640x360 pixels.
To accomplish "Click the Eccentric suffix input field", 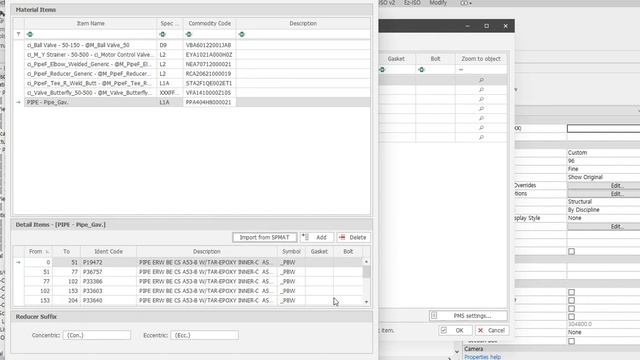I will [204, 335].
